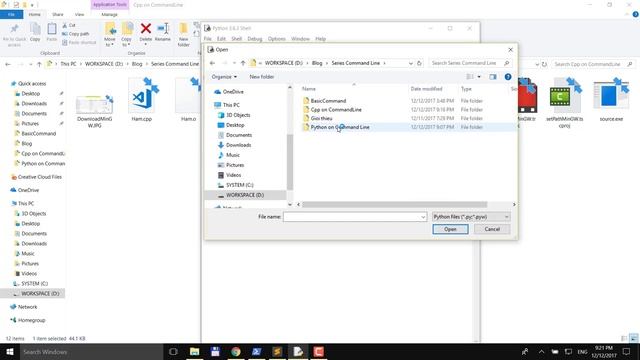Open the view options dropdown in dialog
Viewport: 640px width, 360px height.
pos(479,77)
